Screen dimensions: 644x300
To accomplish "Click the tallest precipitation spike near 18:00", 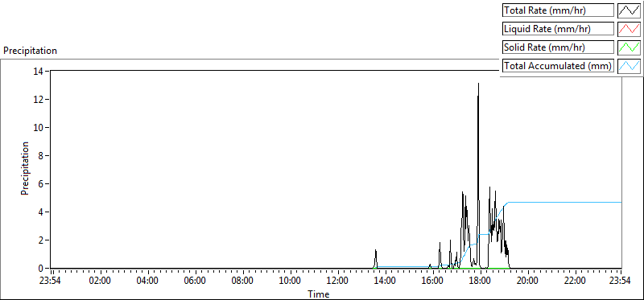I will click(478, 84).
